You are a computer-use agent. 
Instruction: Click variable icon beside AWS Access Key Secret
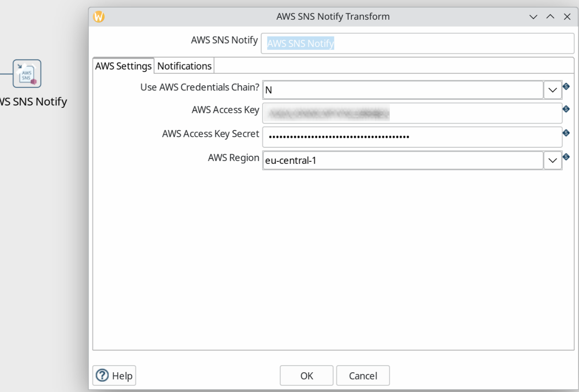(x=566, y=133)
